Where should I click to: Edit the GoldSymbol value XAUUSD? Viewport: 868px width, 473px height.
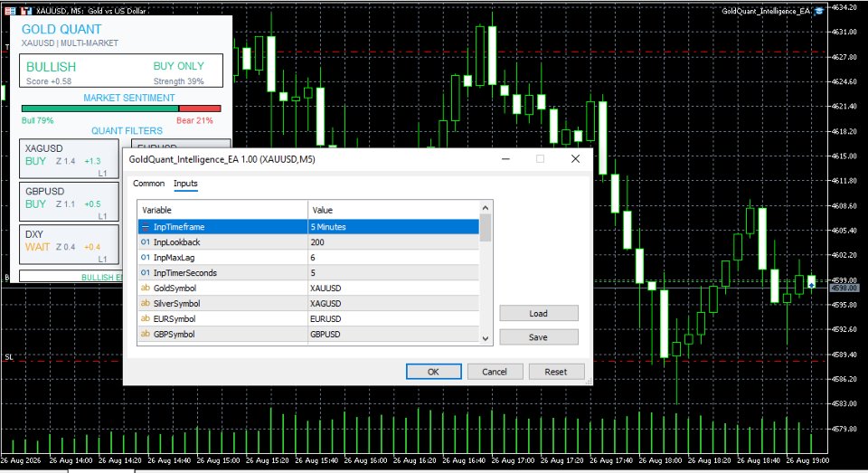point(393,288)
